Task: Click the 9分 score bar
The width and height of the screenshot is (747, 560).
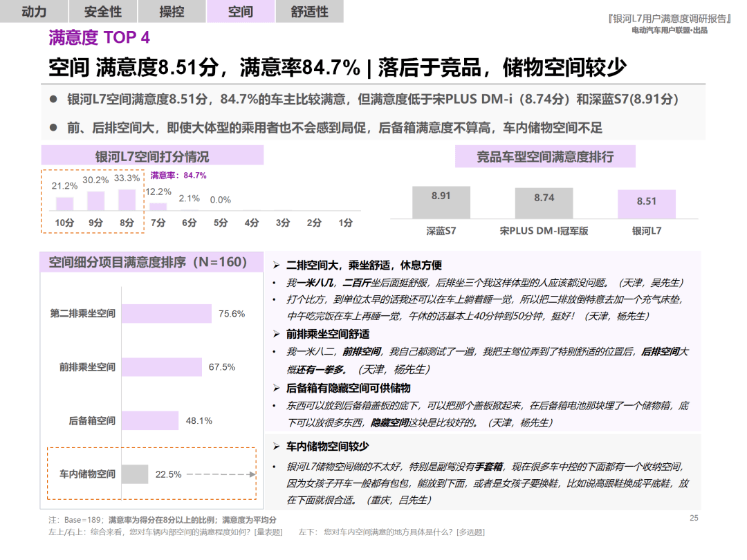Action: point(95,201)
